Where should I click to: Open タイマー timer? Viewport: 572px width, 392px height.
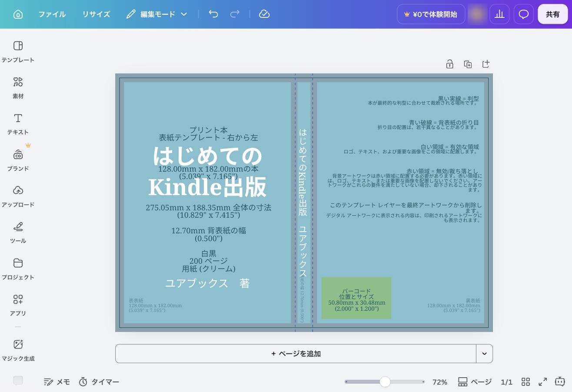click(99, 382)
